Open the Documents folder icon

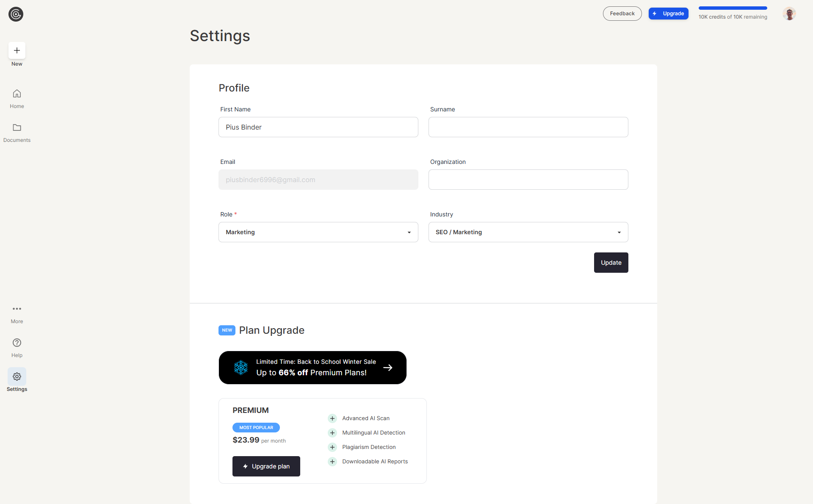[x=17, y=127]
